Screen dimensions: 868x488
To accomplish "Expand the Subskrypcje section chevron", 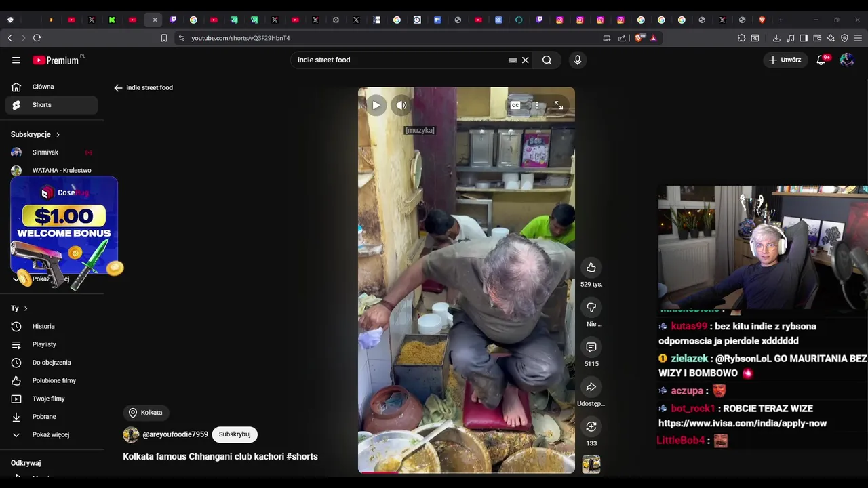I will [58, 134].
